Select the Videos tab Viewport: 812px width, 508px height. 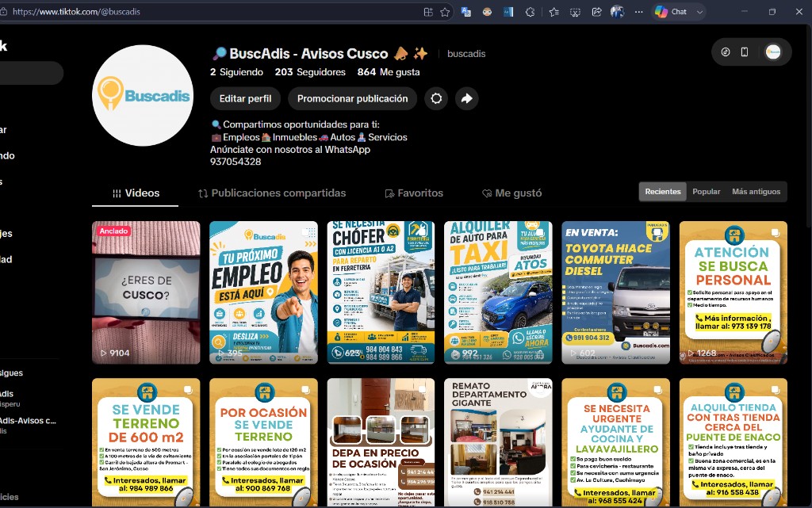[x=136, y=193]
